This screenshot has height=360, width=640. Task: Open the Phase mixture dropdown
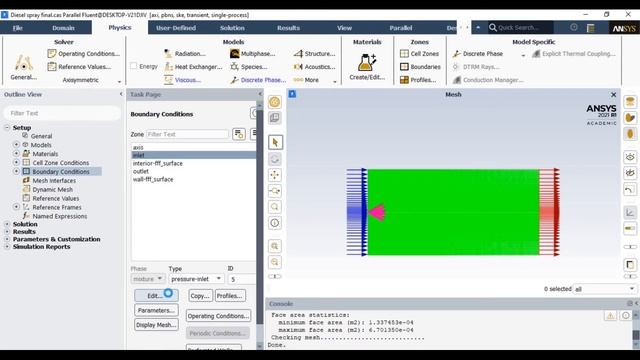[148, 279]
